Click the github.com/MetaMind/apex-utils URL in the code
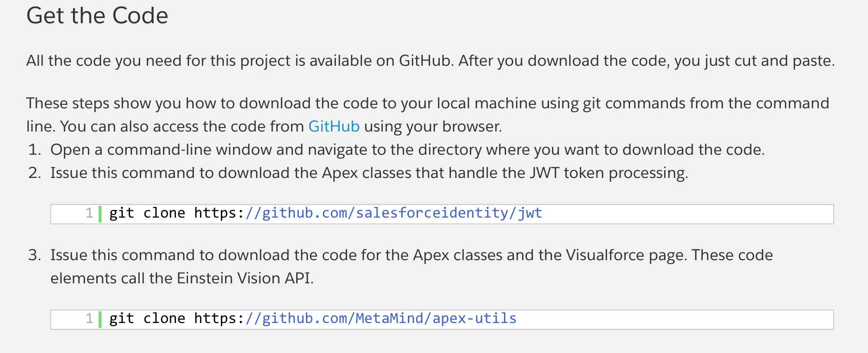The width and height of the screenshot is (868, 353). [381, 319]
